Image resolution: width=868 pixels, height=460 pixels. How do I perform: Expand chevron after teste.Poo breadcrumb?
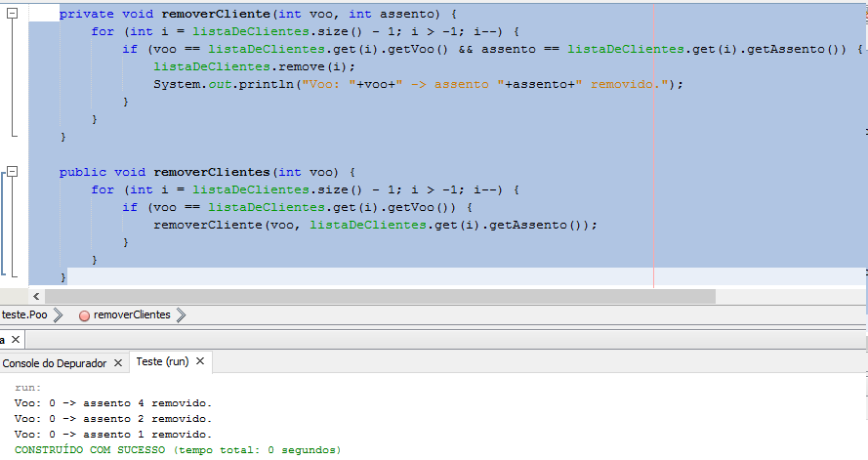click(58, 315)
